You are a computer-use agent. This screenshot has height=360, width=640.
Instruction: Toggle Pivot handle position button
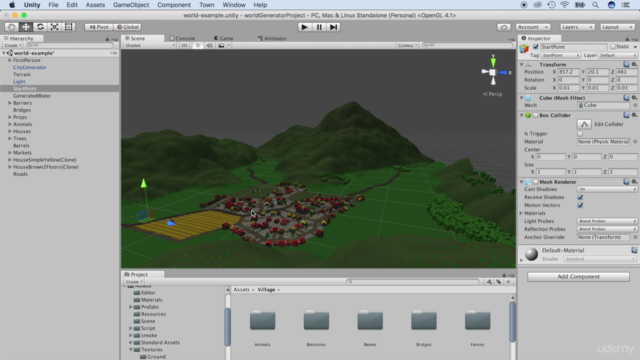pos(99,27)
